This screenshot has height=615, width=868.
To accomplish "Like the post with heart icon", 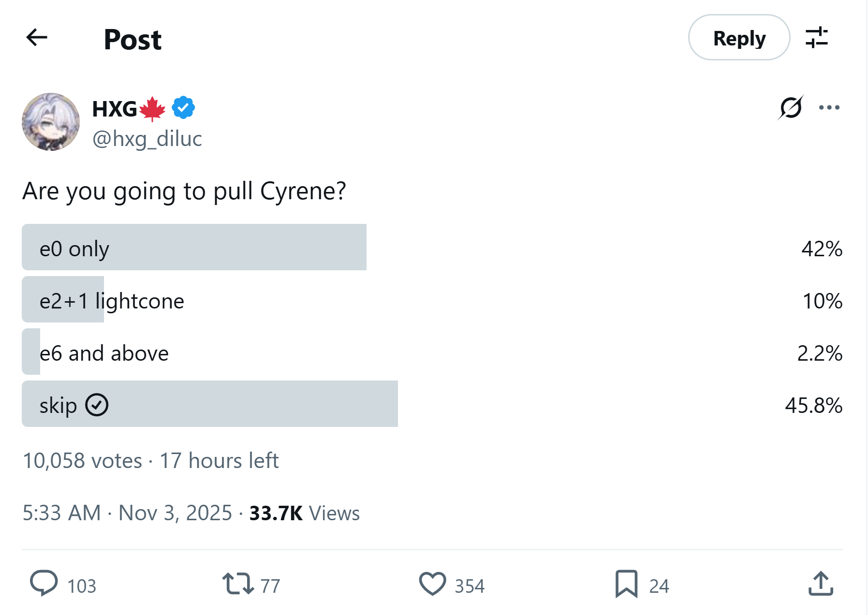I will [x=432, y=584].
